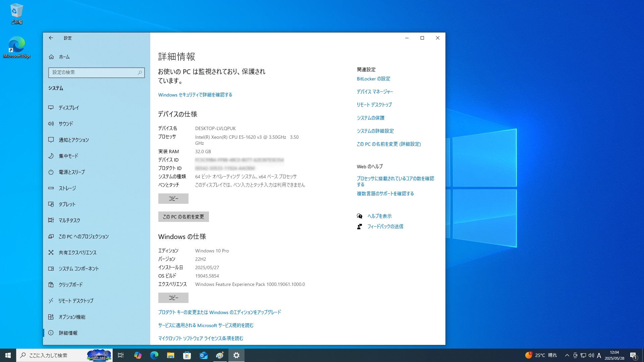The width and height of the screenshot is (644, 362).
Task: Click the ヘルプを表示 icon
Action: click(360, 216)
